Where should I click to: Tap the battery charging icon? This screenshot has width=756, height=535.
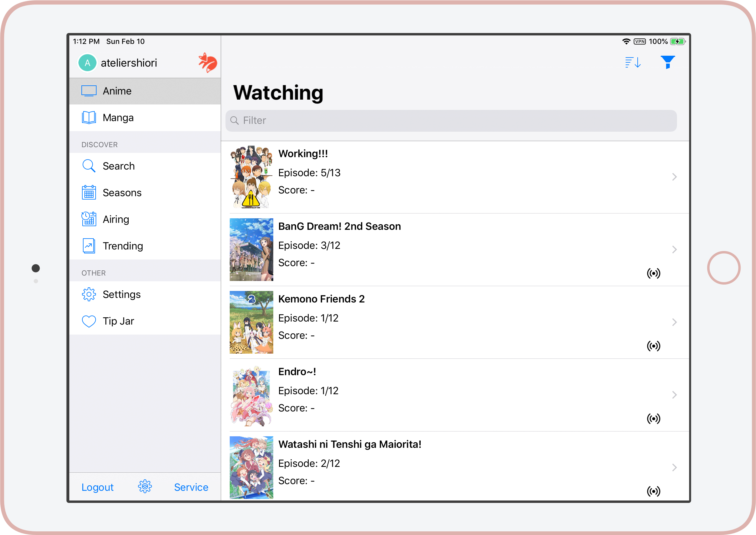pyautogui.click(x=678, y=41)
